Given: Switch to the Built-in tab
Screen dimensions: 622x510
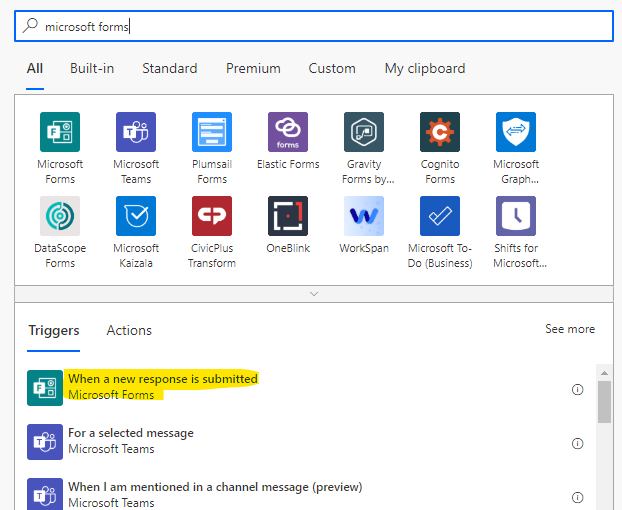Looking at the screenshot, I should point(92,69).
